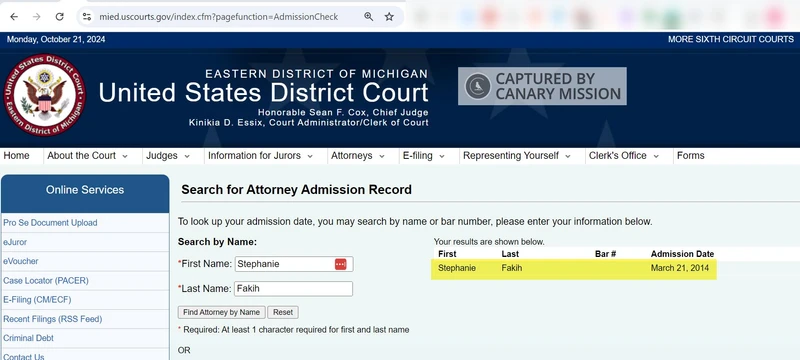Click the zoom magnifier icon in address bar
The image size is (800, 360).
click(368, 17)
